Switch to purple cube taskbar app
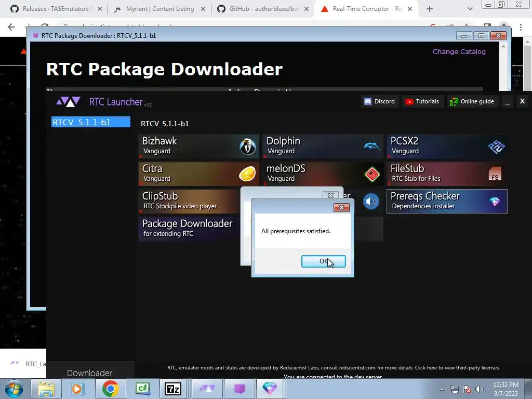The width and height of the screenshot is (532, 399). coord(240,389)
